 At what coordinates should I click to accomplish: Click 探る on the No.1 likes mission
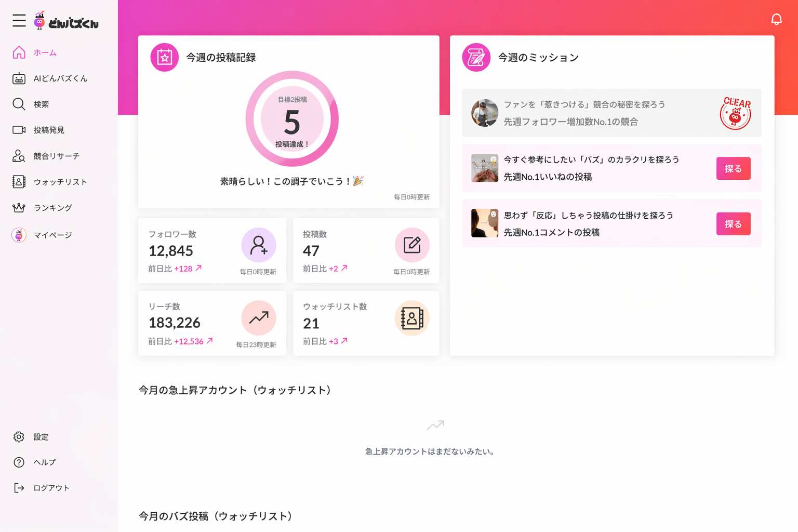click(x=733, y=168)
